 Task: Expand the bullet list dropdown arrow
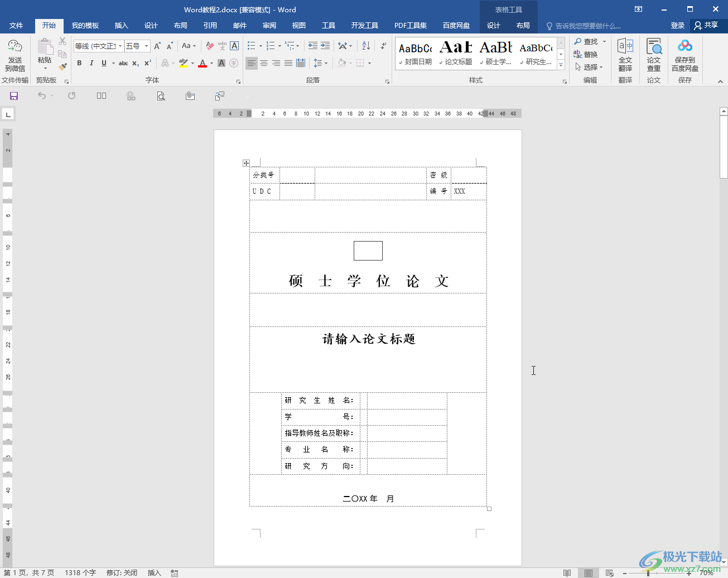coord(261,46)
